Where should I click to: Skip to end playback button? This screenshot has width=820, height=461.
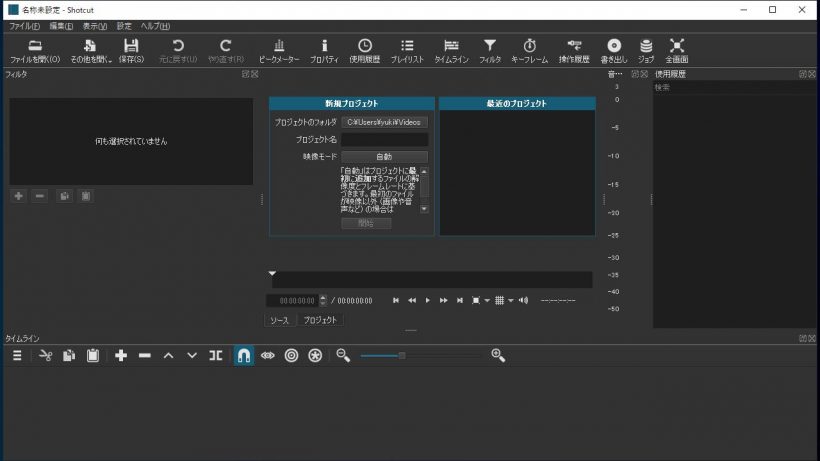(460, 301)
